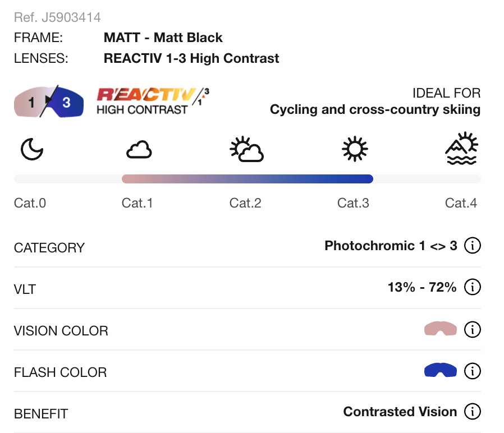Click the partly cloudy sun icon
Screen dimensions: 504x433
click(247, 150)
